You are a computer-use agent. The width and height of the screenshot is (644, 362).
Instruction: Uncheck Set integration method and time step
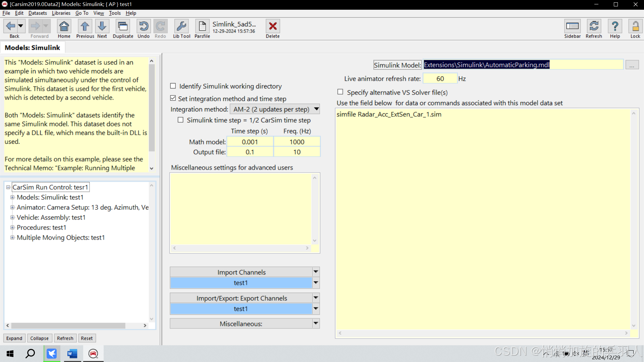click(173, 98)
